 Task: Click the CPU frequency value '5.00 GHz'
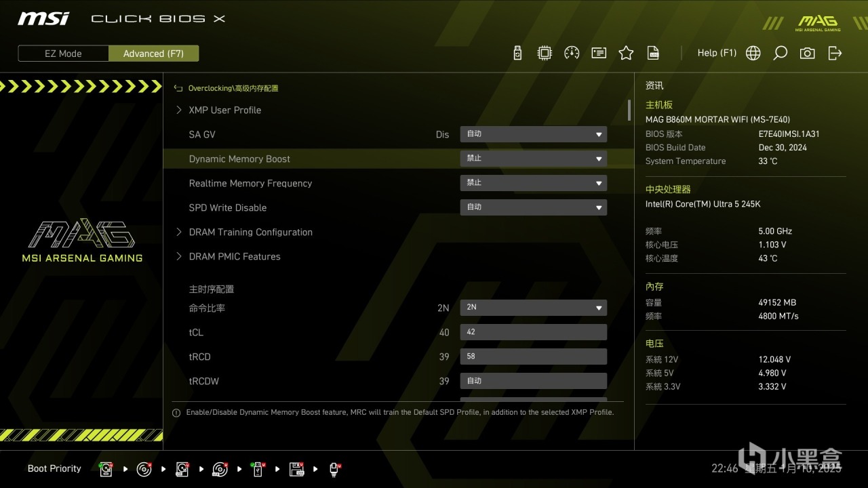click(x=775, y=231)
